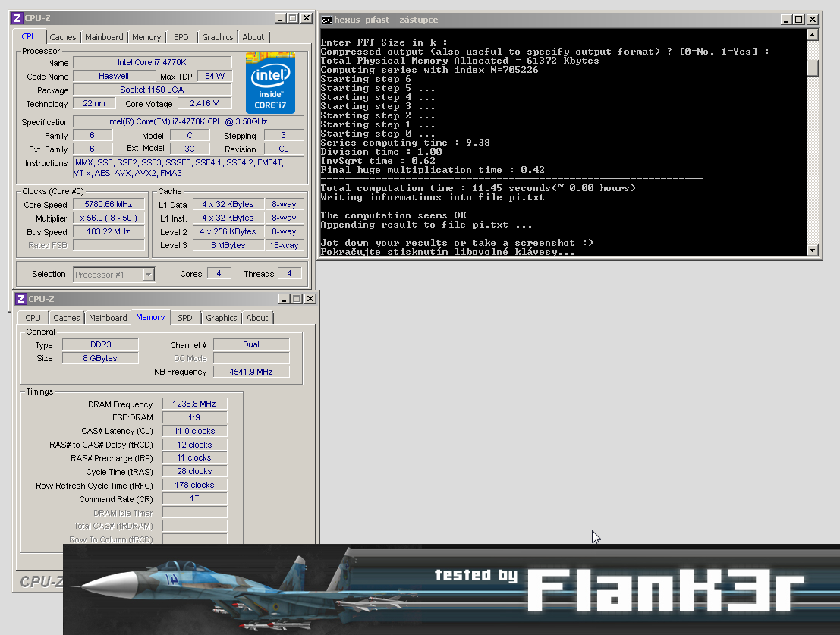The image size is (840, 635).
Task: Click the Package value Socket 1150 LGA
Action: click(x=153, y=90)
